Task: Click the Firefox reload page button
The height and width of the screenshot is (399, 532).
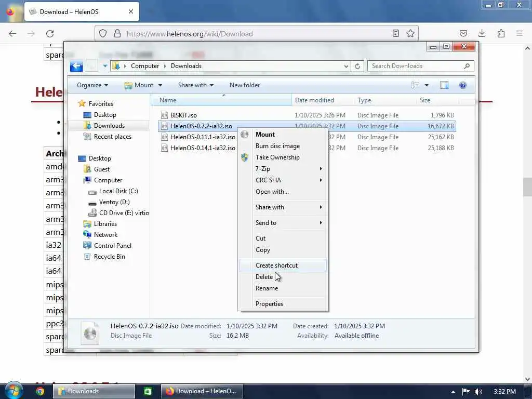Action: point(50,34)
